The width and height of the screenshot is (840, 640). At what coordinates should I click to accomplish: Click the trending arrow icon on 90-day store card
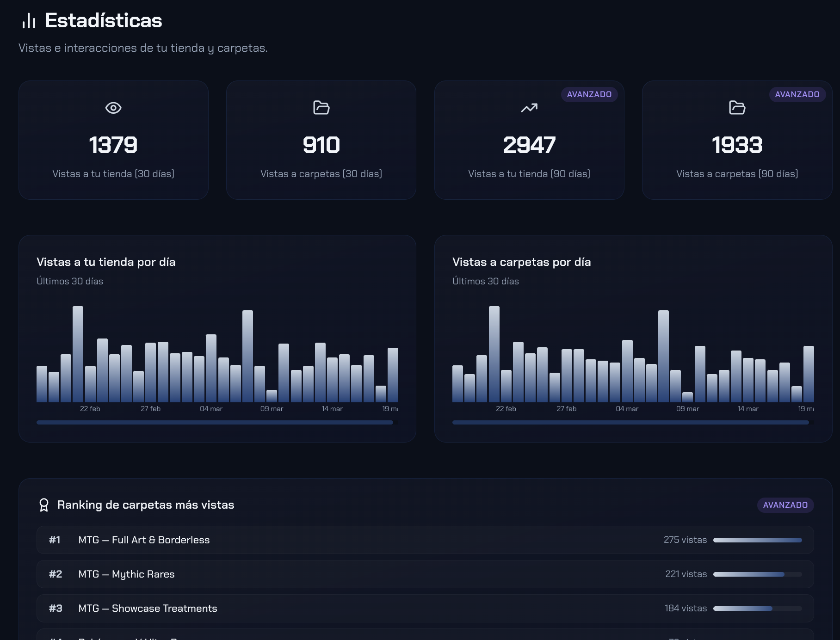point(529,107)
